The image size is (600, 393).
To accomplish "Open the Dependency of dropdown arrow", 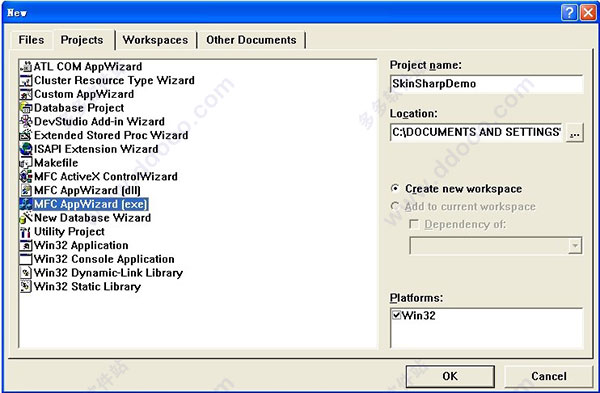I will (x=574, y=246).
